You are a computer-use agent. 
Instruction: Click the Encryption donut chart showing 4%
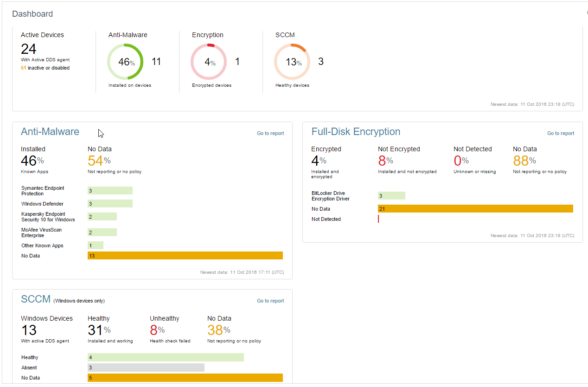[x=209, y=61]
